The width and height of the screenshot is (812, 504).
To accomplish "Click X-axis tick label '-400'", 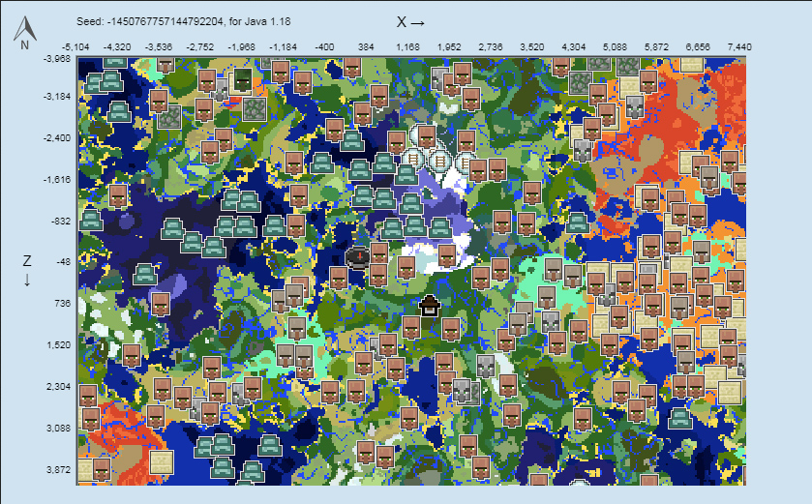I will tap(324, 47).
